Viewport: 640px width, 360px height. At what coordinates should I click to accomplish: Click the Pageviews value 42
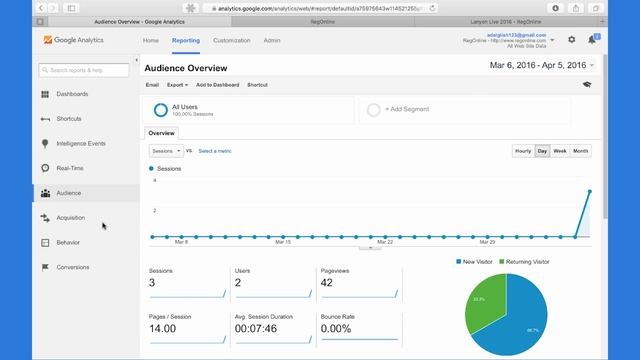click(327, 283)
